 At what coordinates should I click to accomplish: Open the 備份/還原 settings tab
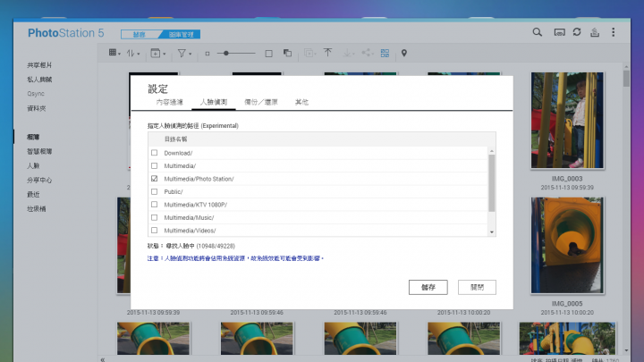pos(261,102)
